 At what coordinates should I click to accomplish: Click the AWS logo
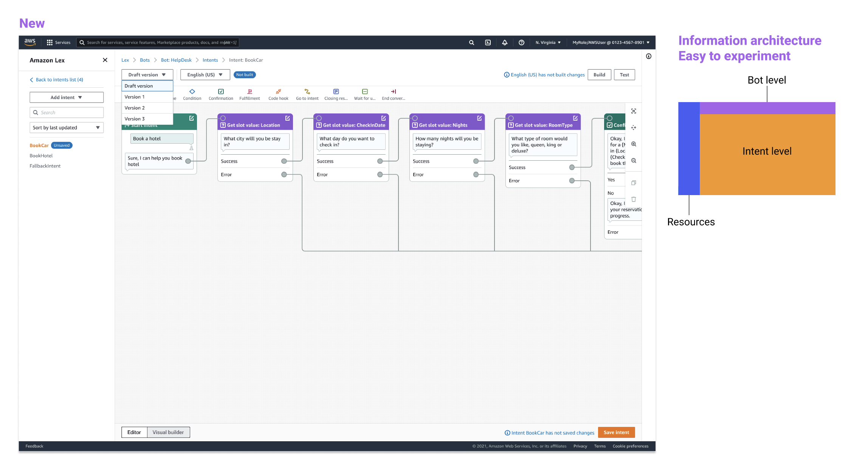click(x=30, y=42)
